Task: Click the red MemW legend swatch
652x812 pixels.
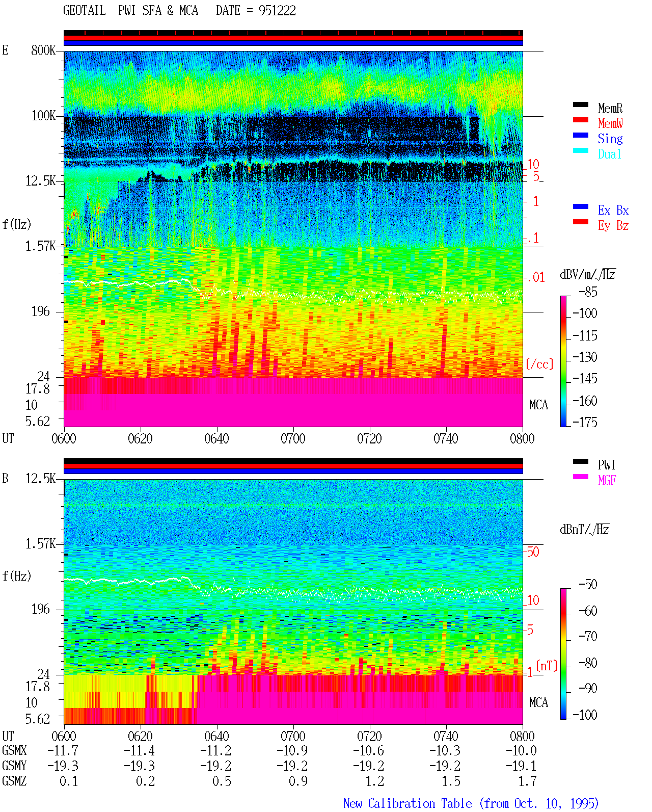Action: click(x=581, y=120)
